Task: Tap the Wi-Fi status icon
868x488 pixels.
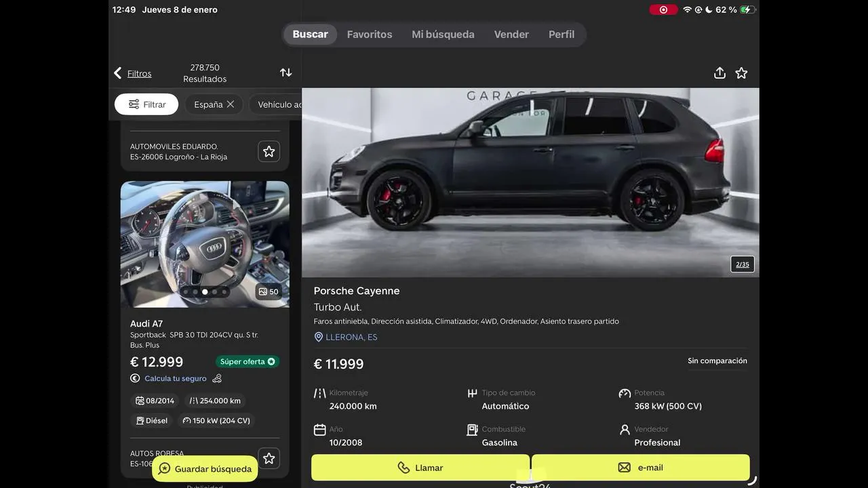Action: pos(687,9)
